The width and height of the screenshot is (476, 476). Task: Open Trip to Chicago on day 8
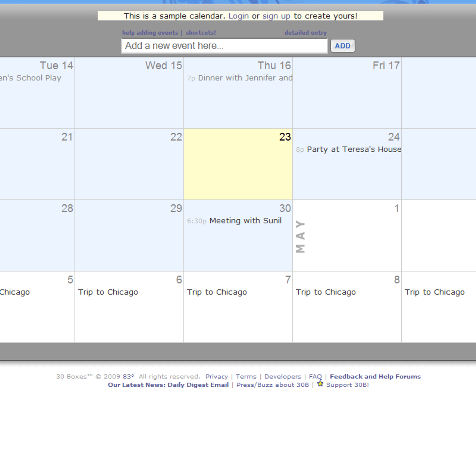tap(326, 292)
